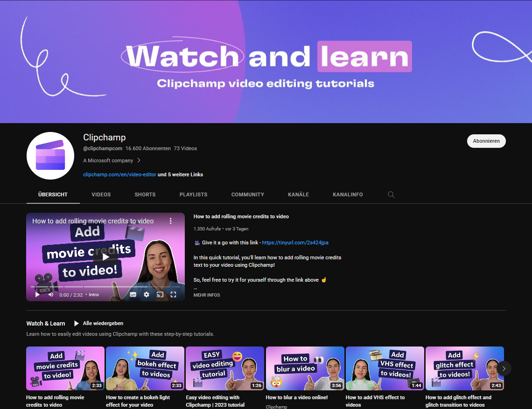Open the 'Add movie credits to video' thumbnail
The height and width of the screenshot is (409, 532).
click(65, 368)
